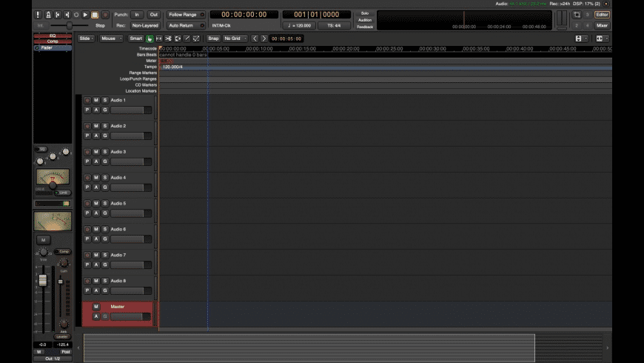Solo the Audio 8 track

coord(105,282)
